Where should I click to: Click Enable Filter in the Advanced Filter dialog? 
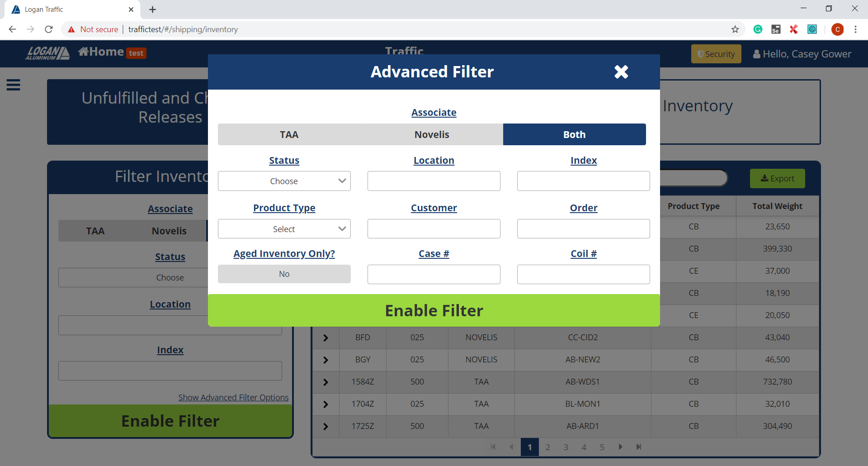pyautogui.click(x=434, y=310)
